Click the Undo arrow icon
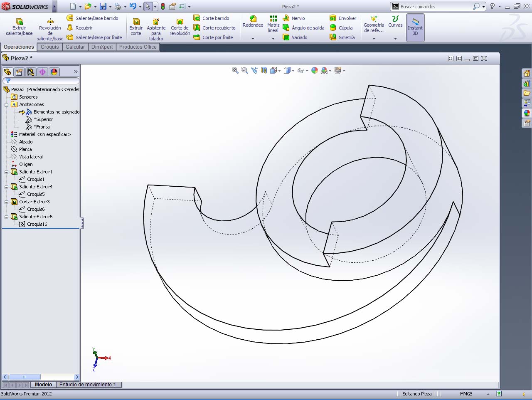The width and height of the screenshot is (532, 400). (x=133, y=6)
